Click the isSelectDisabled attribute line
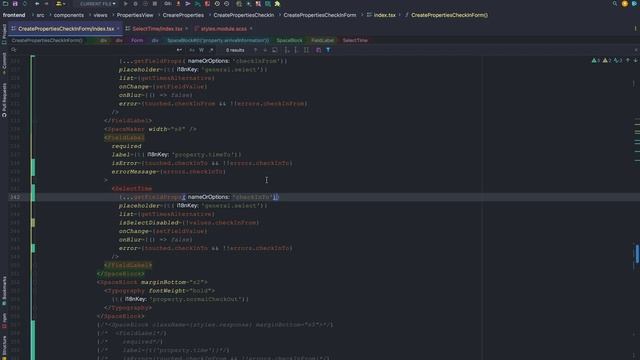This screenshot has height=360, width=640. pyautogui.click(x=189, y=223)
